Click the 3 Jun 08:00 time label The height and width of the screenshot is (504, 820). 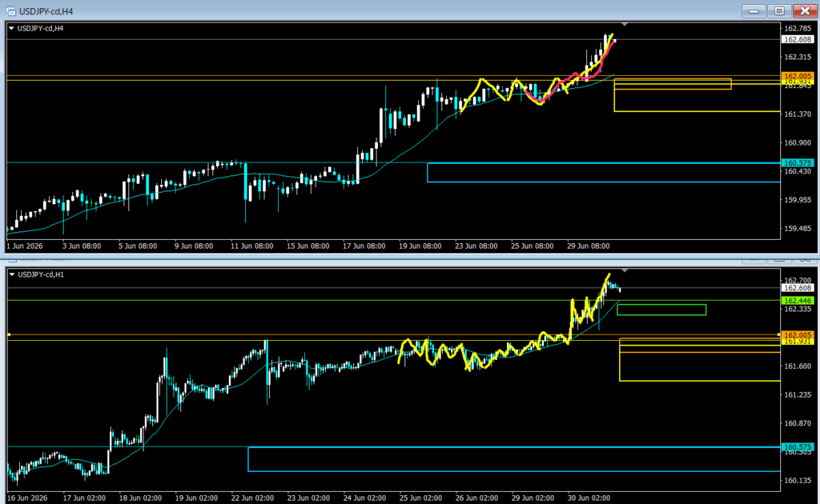[82, 246]
